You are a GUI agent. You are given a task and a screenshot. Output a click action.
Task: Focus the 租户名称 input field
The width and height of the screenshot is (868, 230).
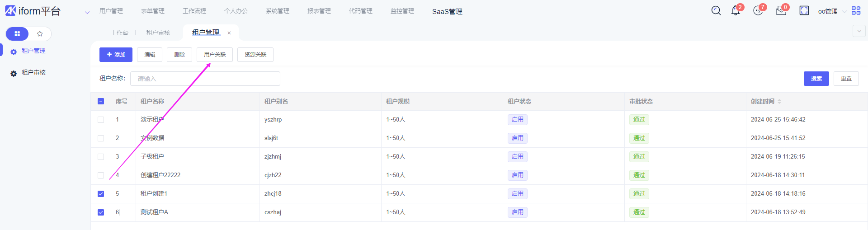pyautogui.click(x=205, y=79)
